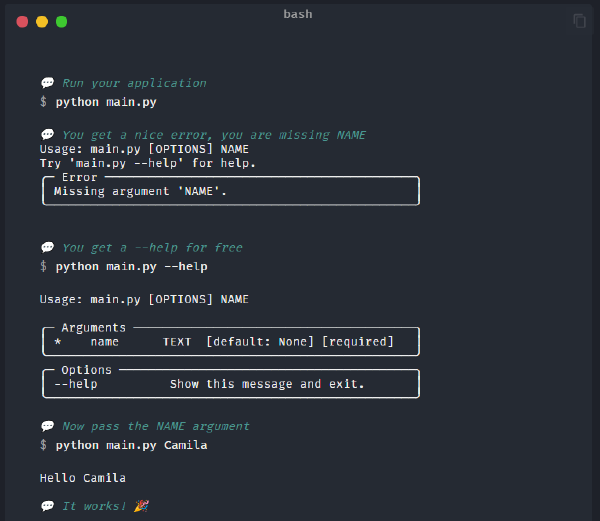
Task: Click speech bubble beside '--help for free' comment
Action: (47, 248)
